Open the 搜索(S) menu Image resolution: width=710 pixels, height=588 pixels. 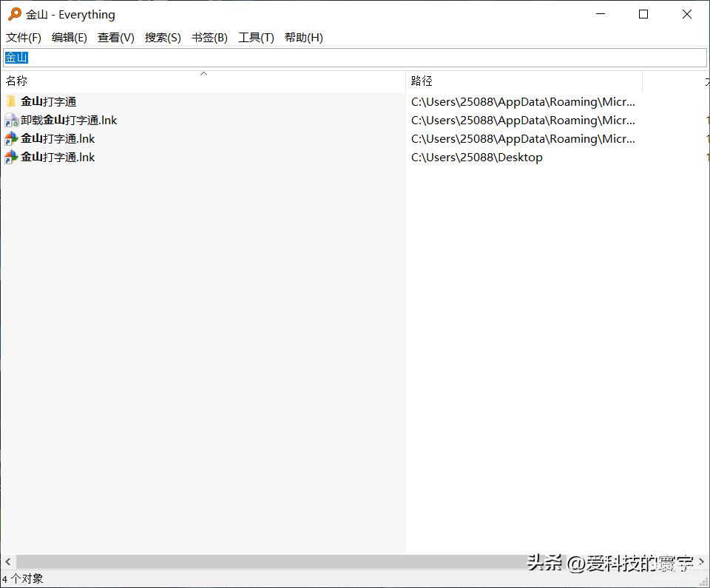[x=163, y=38]
